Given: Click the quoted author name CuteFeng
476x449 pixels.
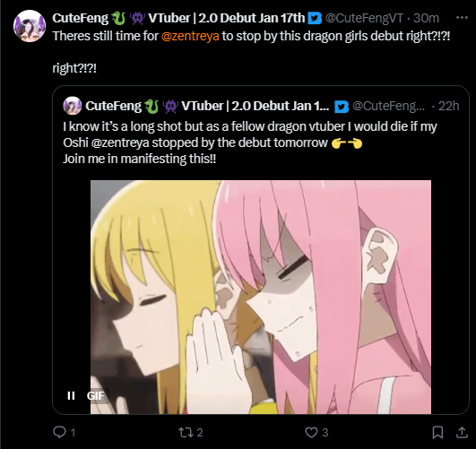Looking at the screenshot, I should tap(113, 106).
